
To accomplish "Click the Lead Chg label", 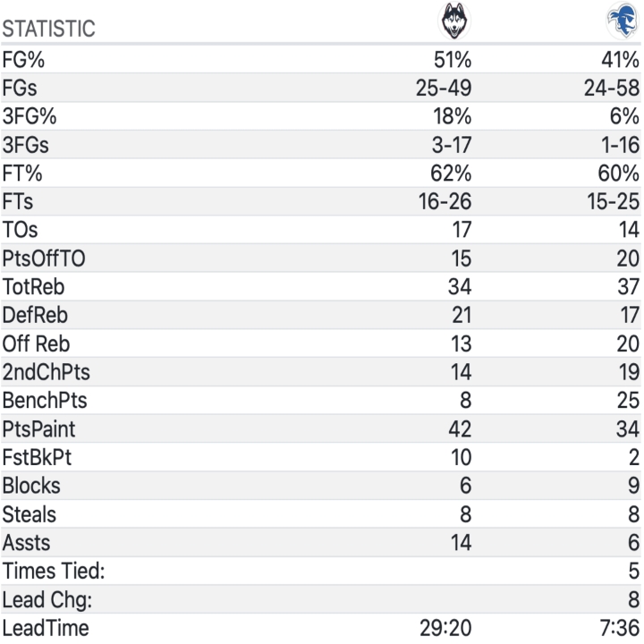I will point(47,599).
